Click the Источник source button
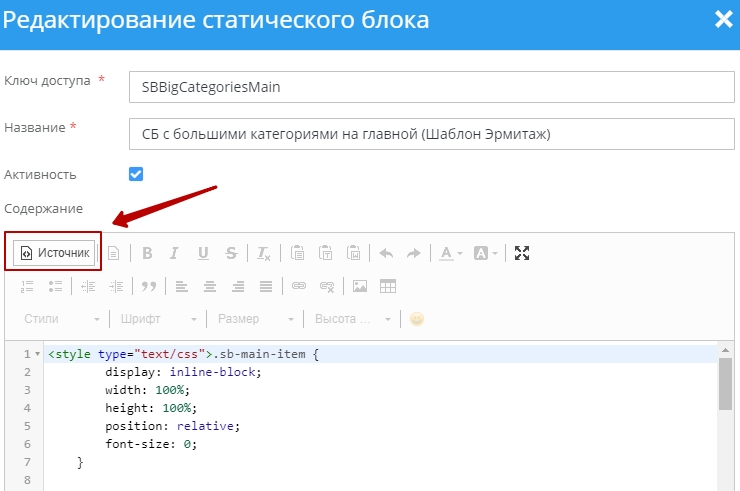 pyautogui.click(x=56, y=253)
